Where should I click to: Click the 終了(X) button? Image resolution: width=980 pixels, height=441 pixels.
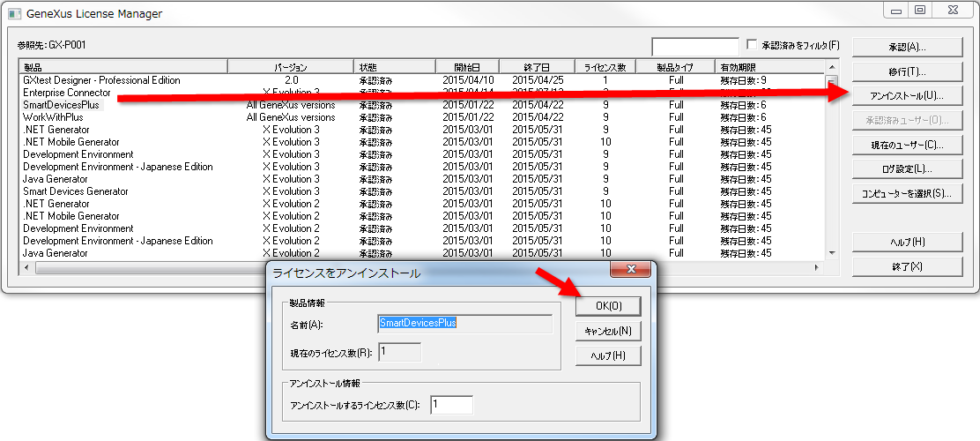click(x=907, y=266)
